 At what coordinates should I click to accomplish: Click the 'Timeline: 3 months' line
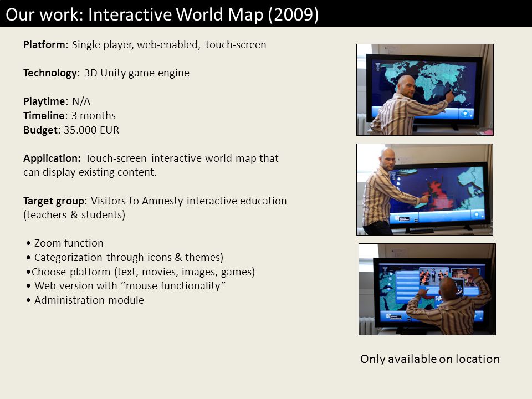pyautogui.click(x=70, y=115)
